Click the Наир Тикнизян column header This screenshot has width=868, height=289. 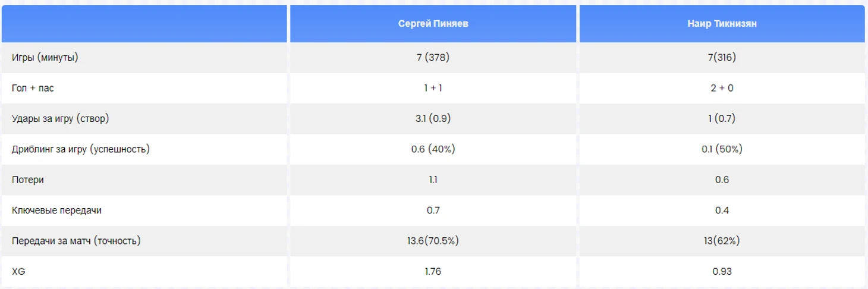click(722, 24)
